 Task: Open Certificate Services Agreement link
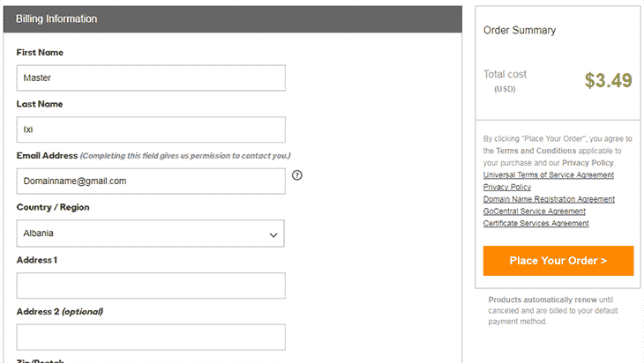click(535, 223)
